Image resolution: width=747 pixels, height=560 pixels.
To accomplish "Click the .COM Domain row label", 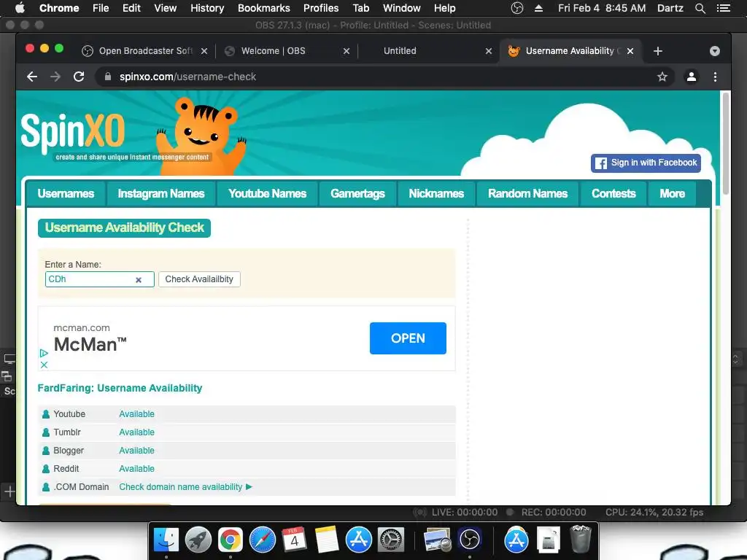I will point(81,486).
